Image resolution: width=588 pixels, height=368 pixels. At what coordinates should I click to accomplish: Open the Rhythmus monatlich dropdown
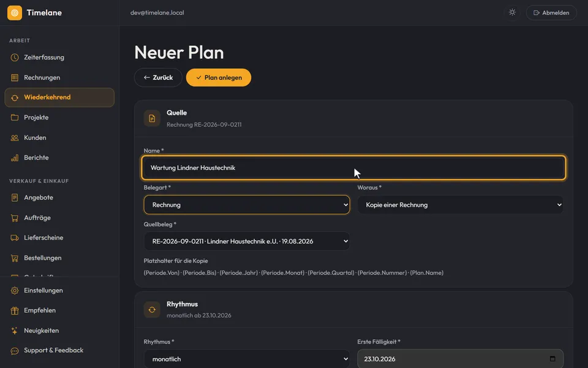(x=247, y=359)
